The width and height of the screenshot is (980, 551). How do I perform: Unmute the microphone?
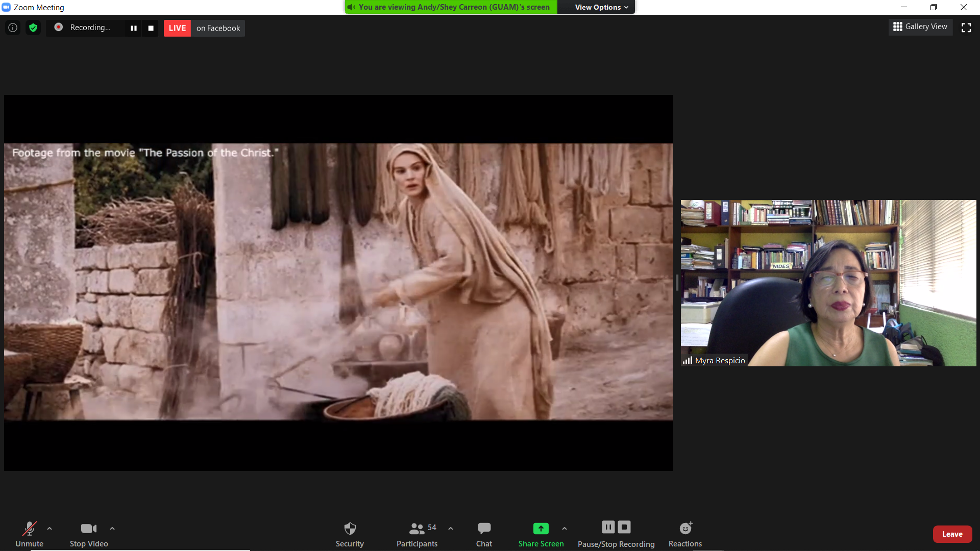29,534
